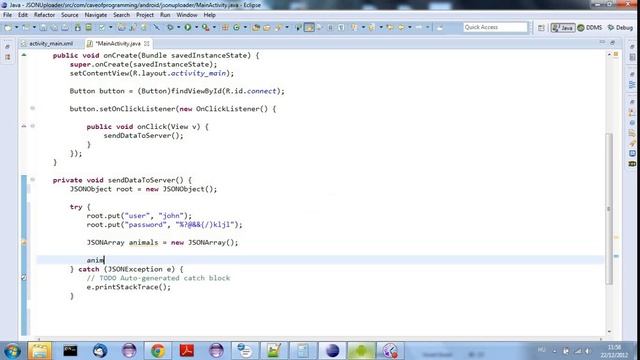Click the Android Virtual Device Manager icon

point(88,27)
